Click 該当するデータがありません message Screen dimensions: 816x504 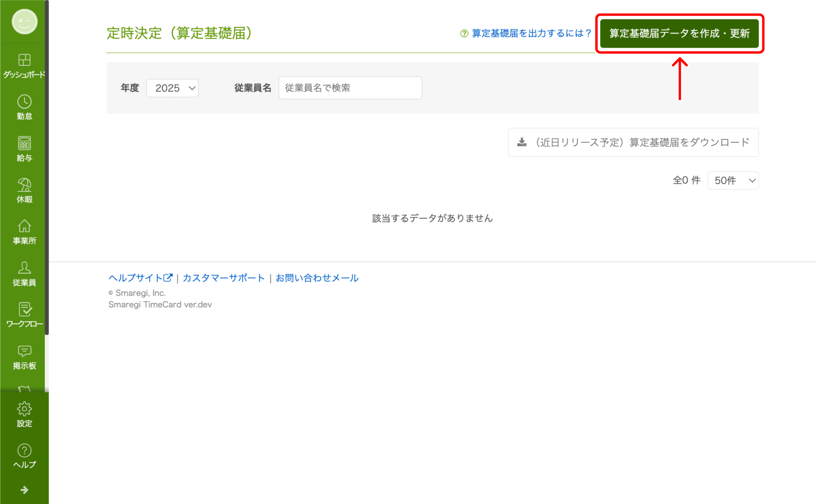pos(432,218)
